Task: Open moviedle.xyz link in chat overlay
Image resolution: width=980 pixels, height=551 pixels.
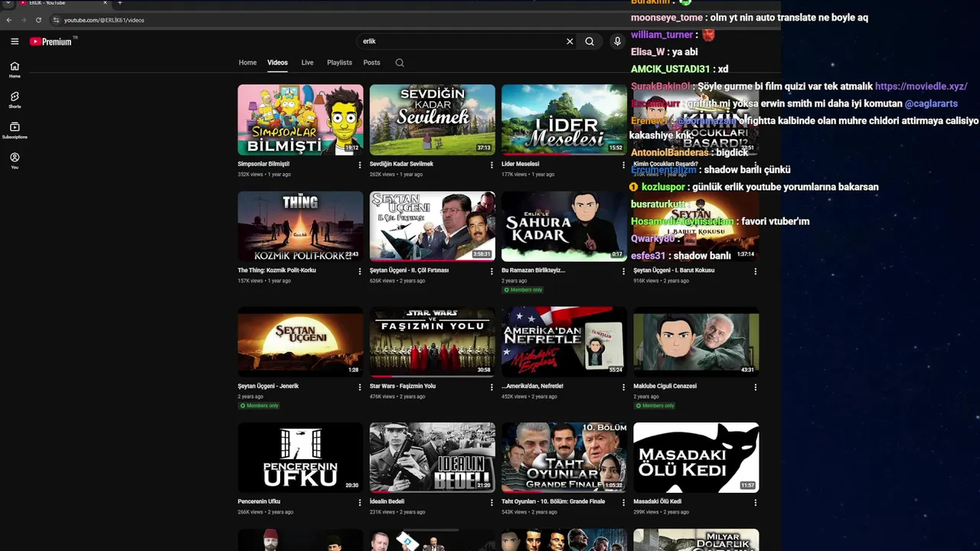Action: [x=921, y=86]
